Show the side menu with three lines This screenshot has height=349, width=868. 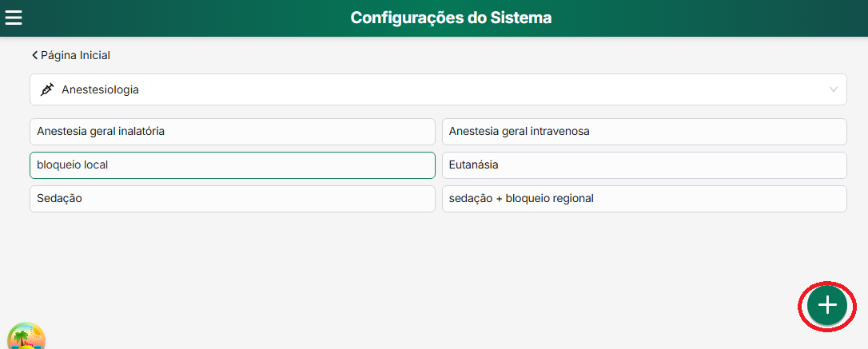[14, 18]
